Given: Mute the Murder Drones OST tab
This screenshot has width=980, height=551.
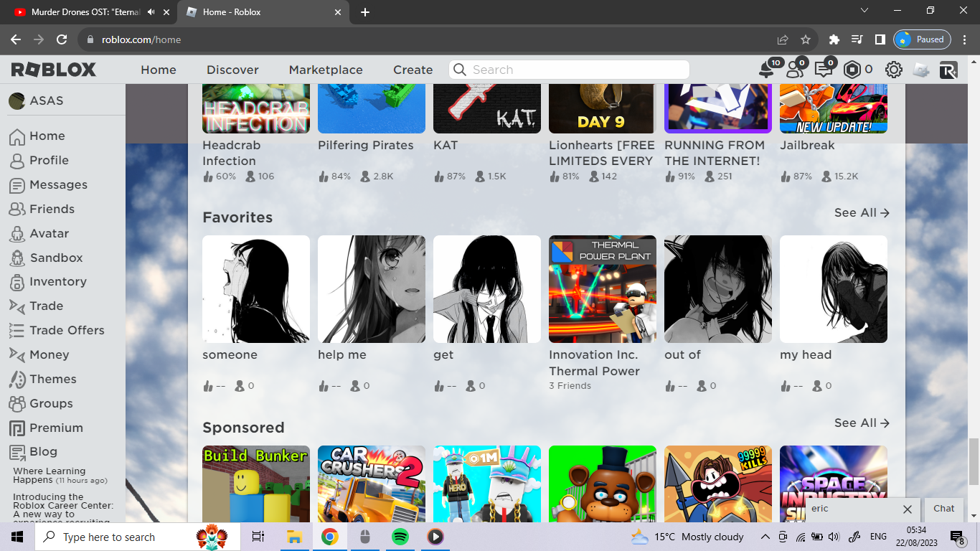Looking at the screenshot, I should [151, 12].
